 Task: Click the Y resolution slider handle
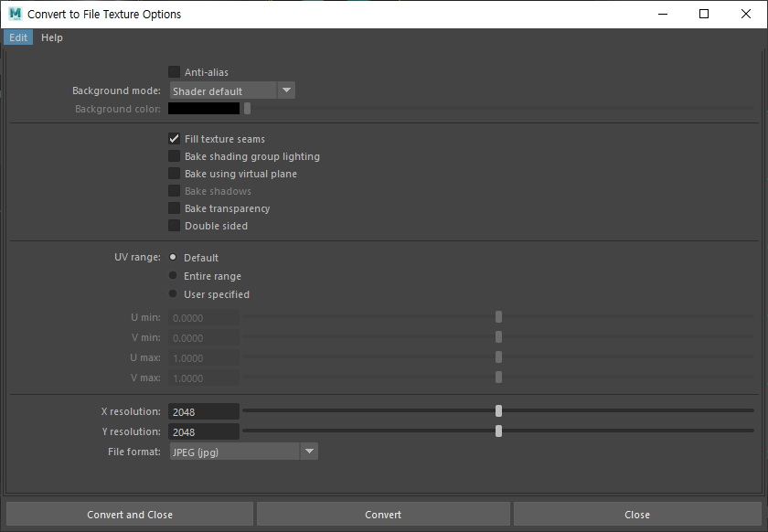tap(498, 431)
